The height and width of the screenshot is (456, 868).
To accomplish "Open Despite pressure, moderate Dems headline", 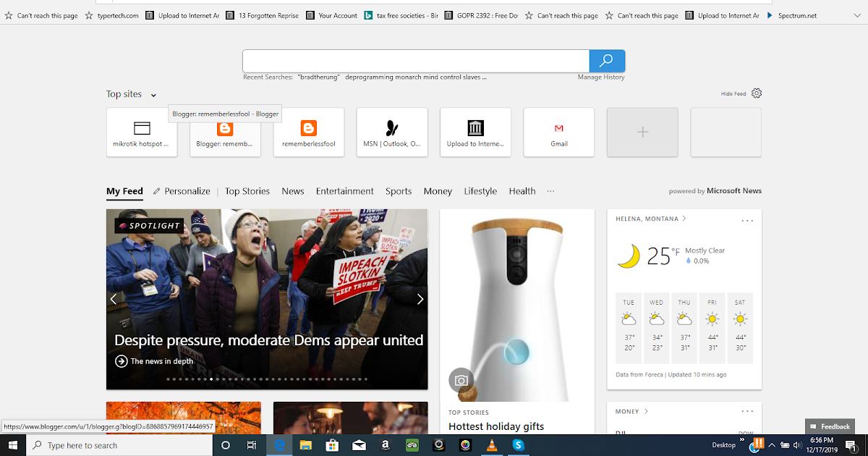I will coord(269,340).
